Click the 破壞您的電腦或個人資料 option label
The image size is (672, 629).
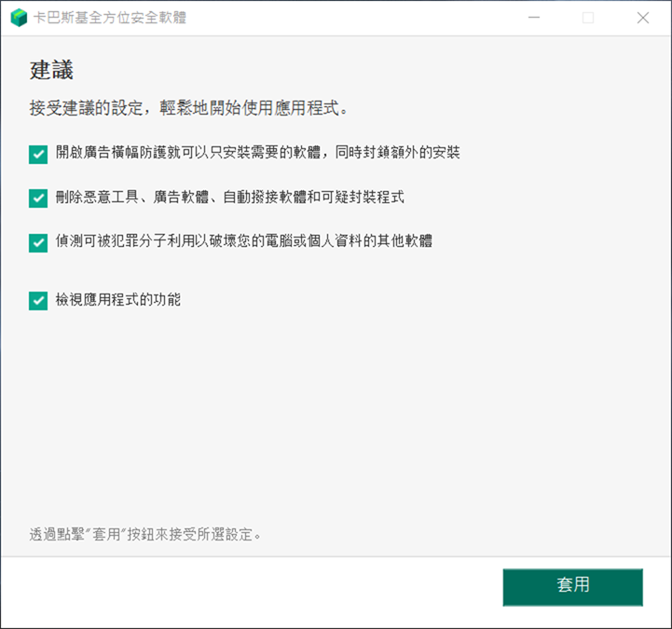(243, 241)
